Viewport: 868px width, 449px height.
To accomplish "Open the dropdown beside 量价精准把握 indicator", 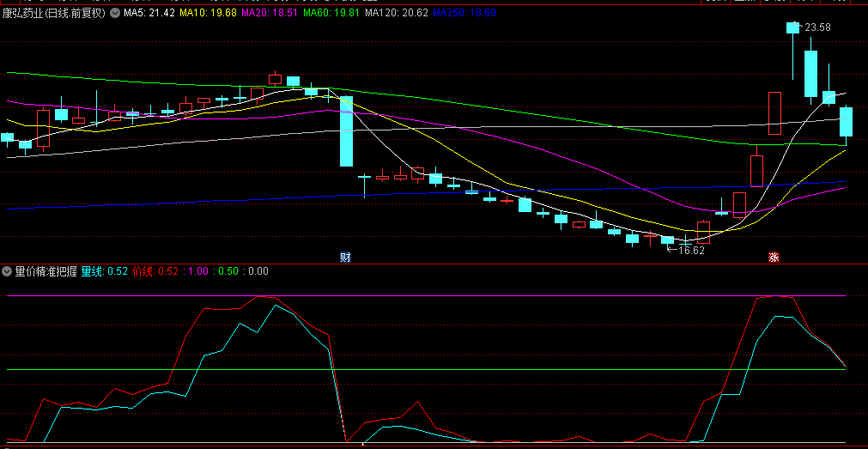I will click(7, 271).
